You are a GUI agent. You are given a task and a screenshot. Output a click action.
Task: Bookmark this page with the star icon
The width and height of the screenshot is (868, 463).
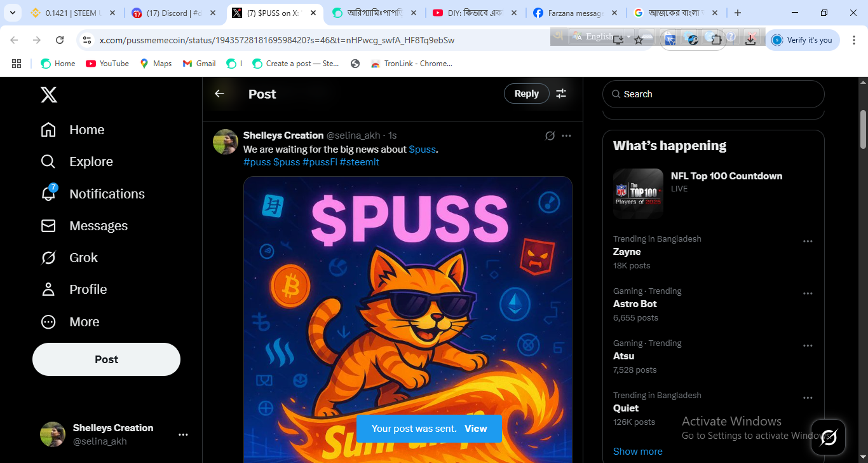(x=639, y=39)
